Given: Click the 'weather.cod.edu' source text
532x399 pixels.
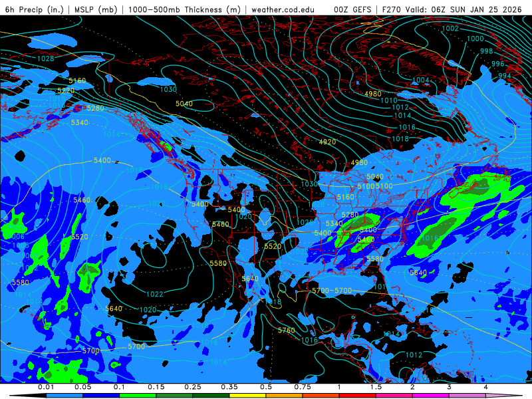Looking at the screenshot, I should click(x=283, y=9).
